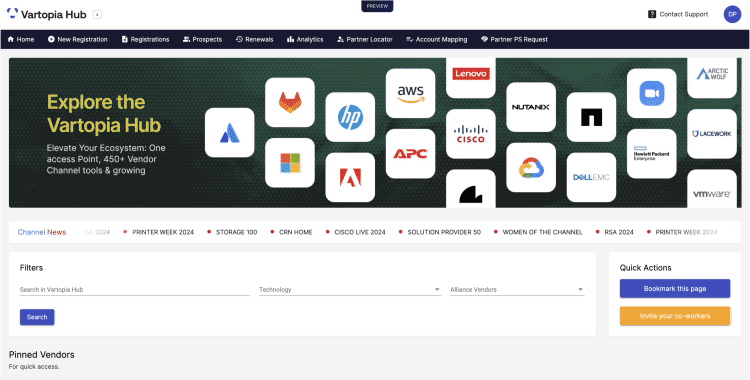Click the GitLab fox logo tile
The width and height of the screenshot is (750, 380).
[x=290, y=102]
